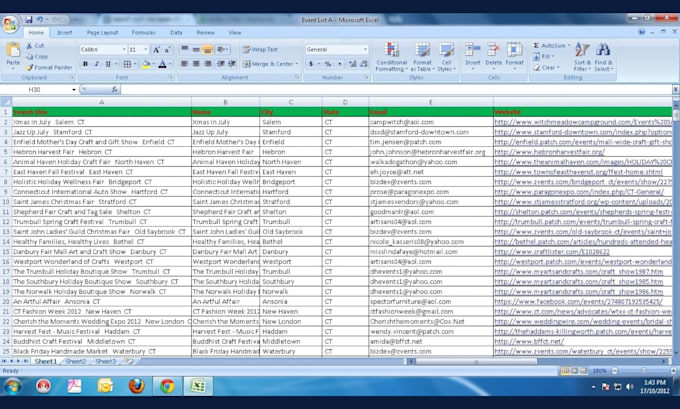Set middle vertical alignment
This screenshot has height=409, width=680.
tap(196, 49)
